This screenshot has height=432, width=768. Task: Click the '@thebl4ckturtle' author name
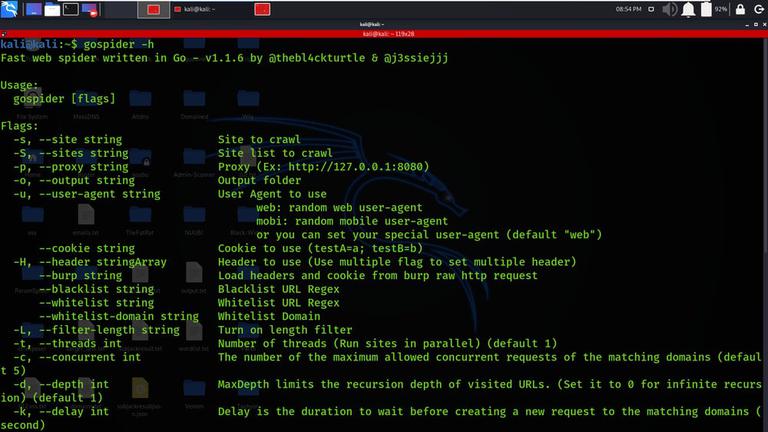tap(317, 58)
